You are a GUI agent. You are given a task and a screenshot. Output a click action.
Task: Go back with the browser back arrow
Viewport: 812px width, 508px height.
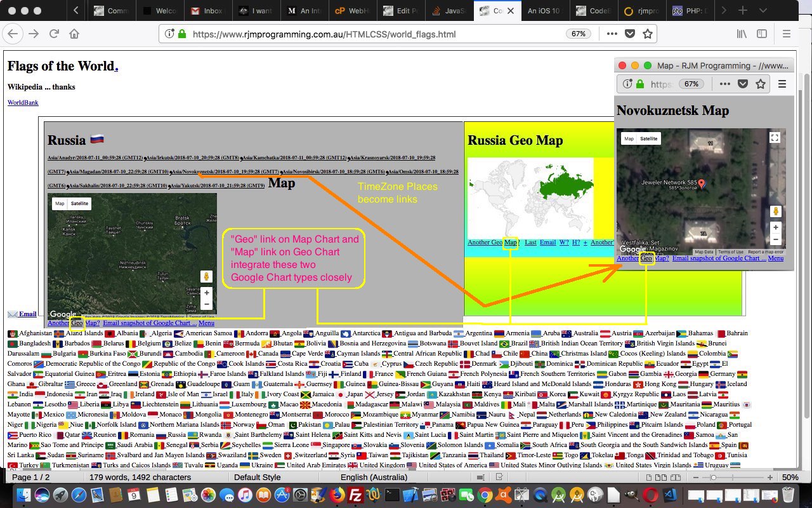pyautogui.click(x=13, y=34)
